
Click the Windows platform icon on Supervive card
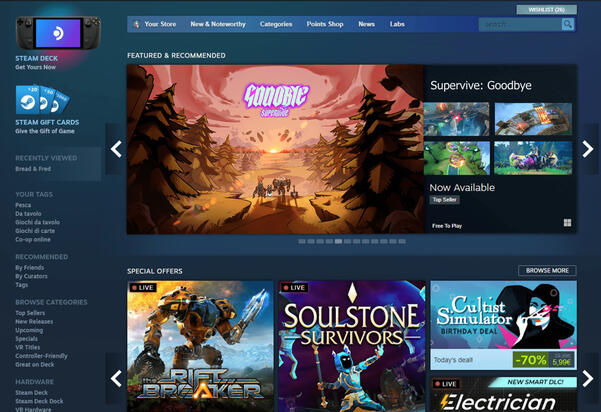pyautogui.click(x=567, y=223)
